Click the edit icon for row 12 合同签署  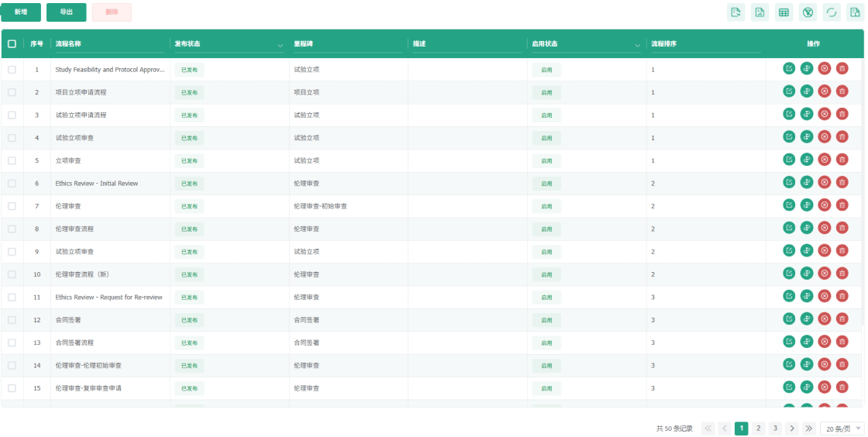pos(789,319)
